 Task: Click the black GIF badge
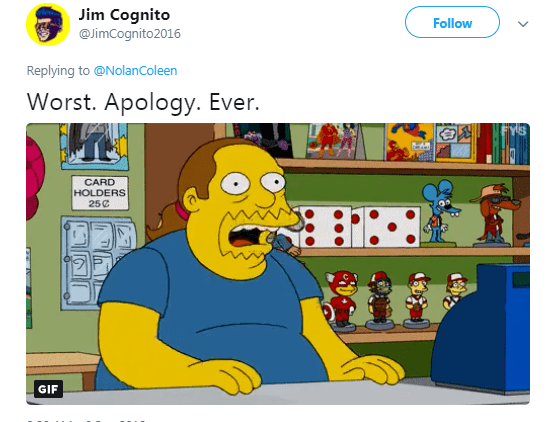tap(48, 389)
